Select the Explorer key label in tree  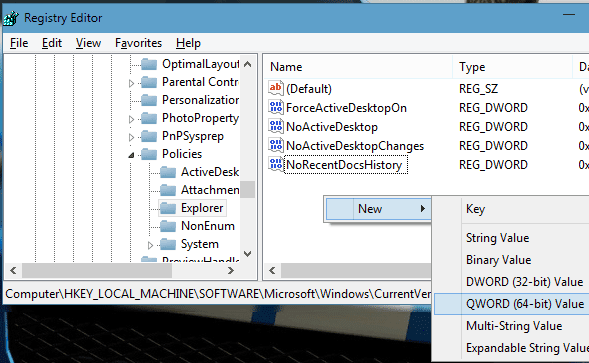[202, 208]
